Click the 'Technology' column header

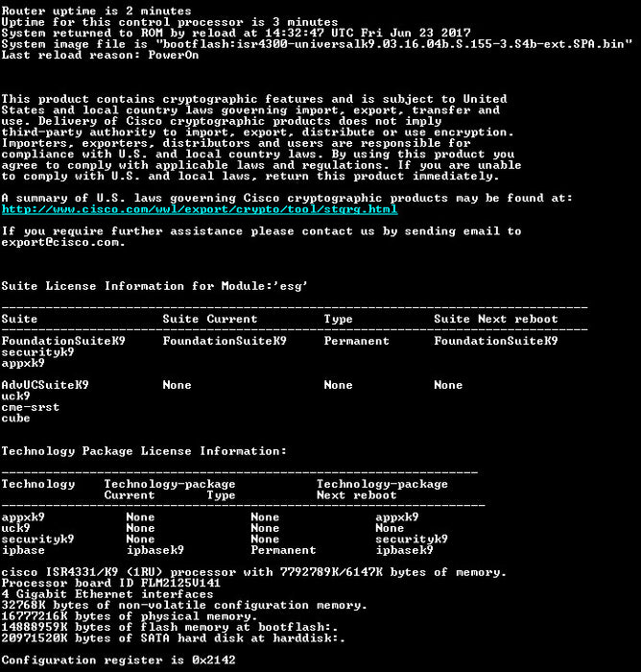[38, 484]
